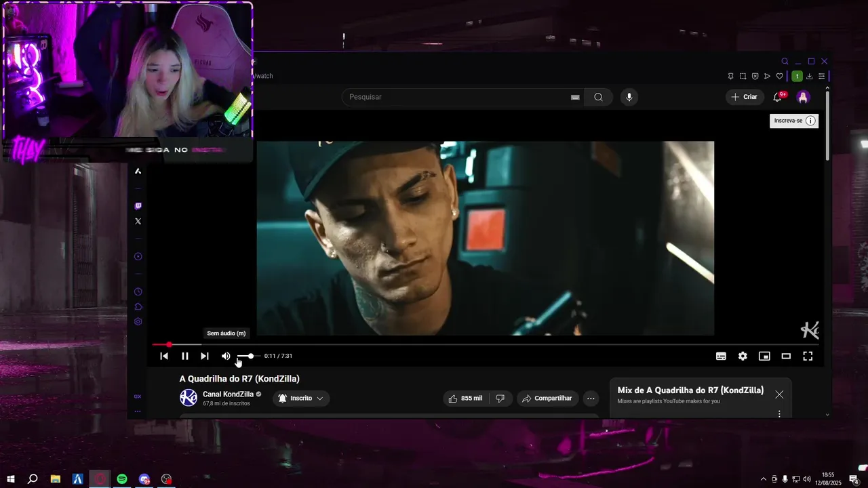
Task: Seek on the red video progress bar
Action: (x=485, y=344)
